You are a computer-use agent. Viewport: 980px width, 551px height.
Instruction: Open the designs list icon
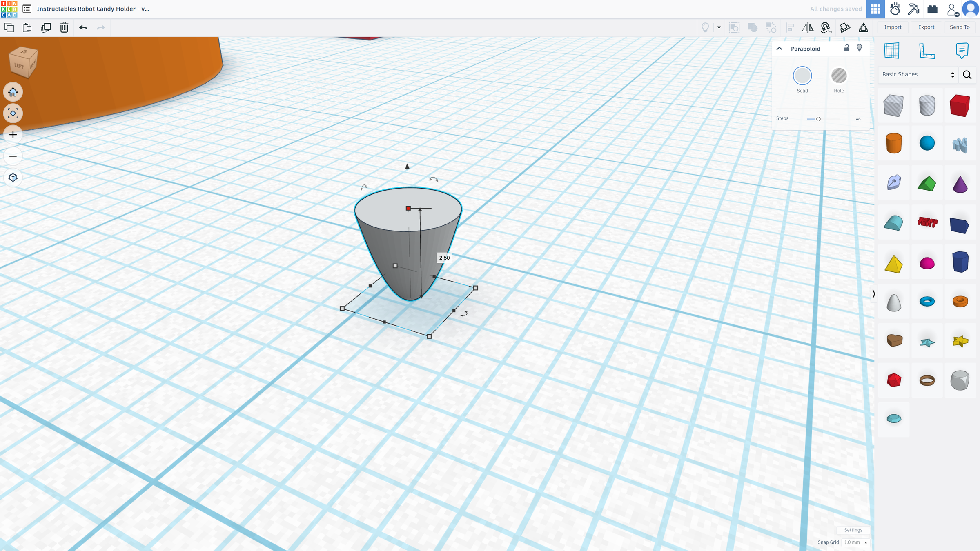tap(27, 9)
